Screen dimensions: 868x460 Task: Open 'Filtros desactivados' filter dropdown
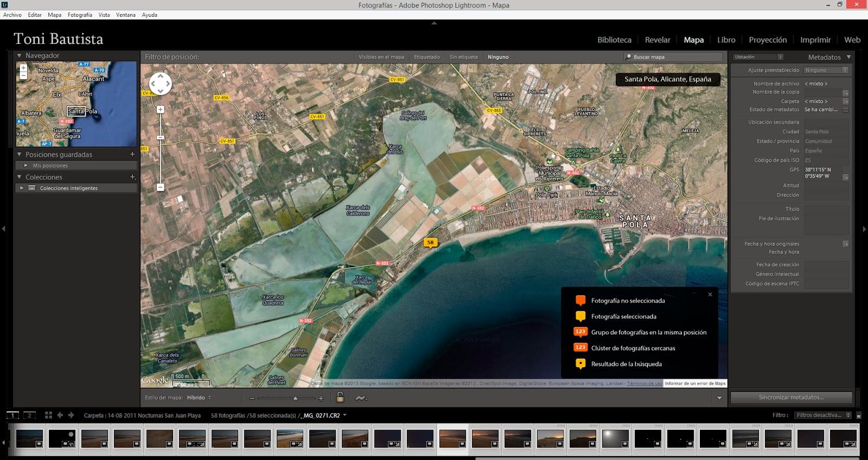pyautogui.click(x=824, y=416)
